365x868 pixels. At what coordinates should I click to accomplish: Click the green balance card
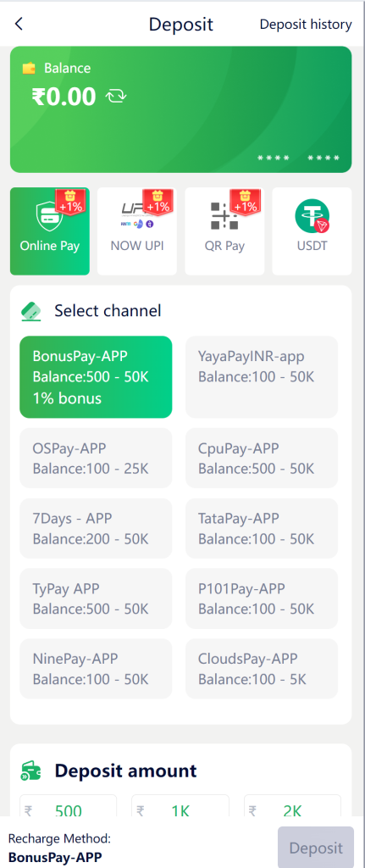coord(181,109)
